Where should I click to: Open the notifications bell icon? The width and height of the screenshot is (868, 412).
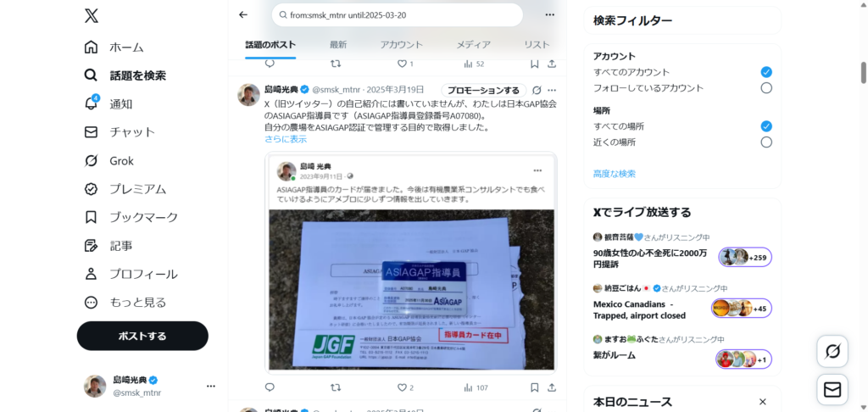[x=91, y=103]
